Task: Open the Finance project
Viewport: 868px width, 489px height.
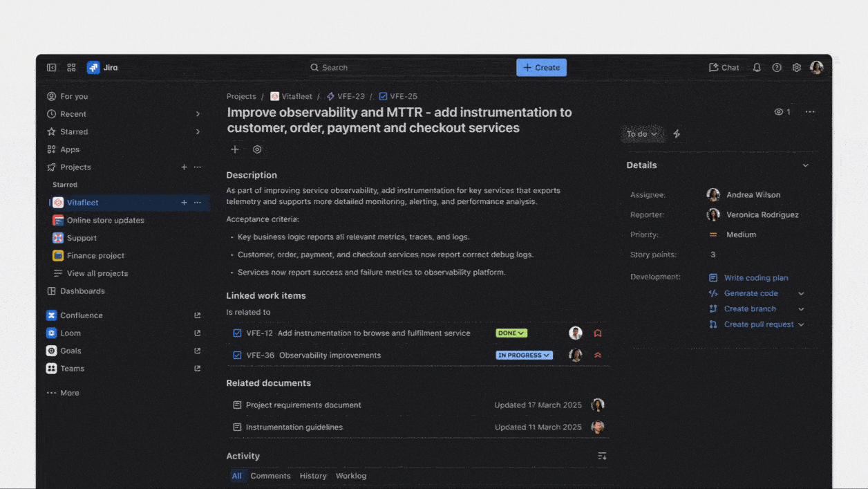Action: (88, 256)
